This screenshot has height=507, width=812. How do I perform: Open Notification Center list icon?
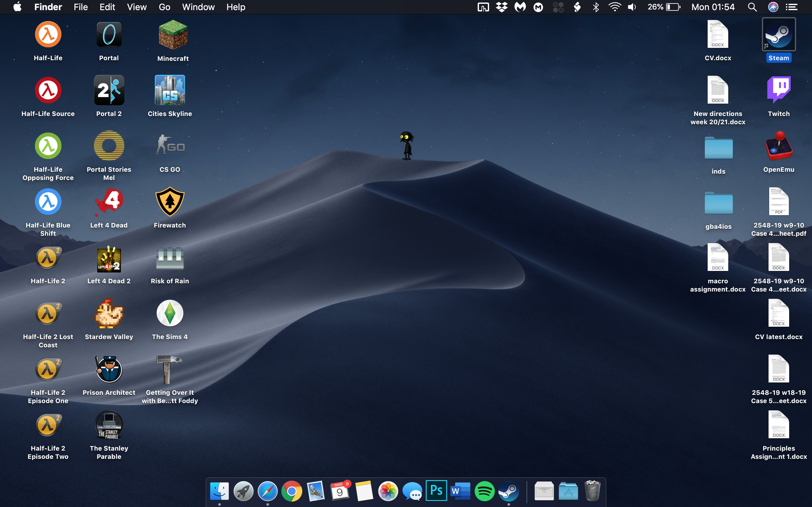click(791, 7)
